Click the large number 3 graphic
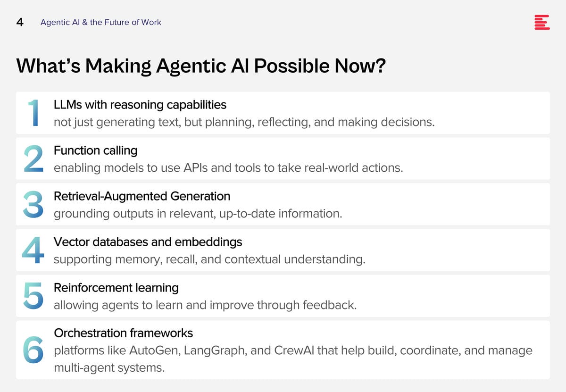Screen dimensions: 566x392 click(x=33, y=204)
